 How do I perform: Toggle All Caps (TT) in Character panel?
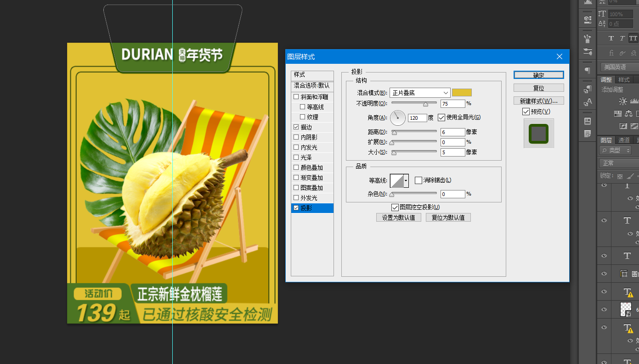[x=633, y=39]
